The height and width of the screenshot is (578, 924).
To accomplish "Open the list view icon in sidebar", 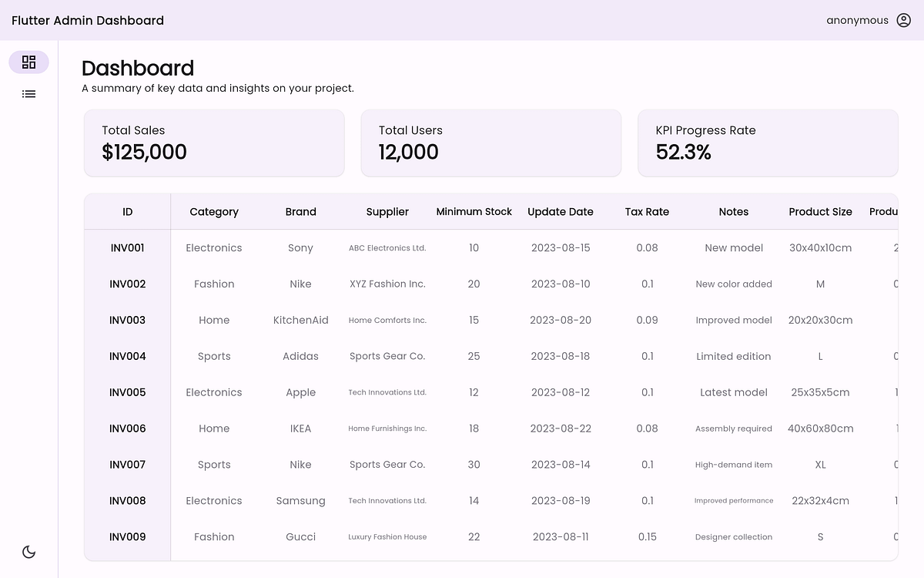I will (x=28, y=93).
